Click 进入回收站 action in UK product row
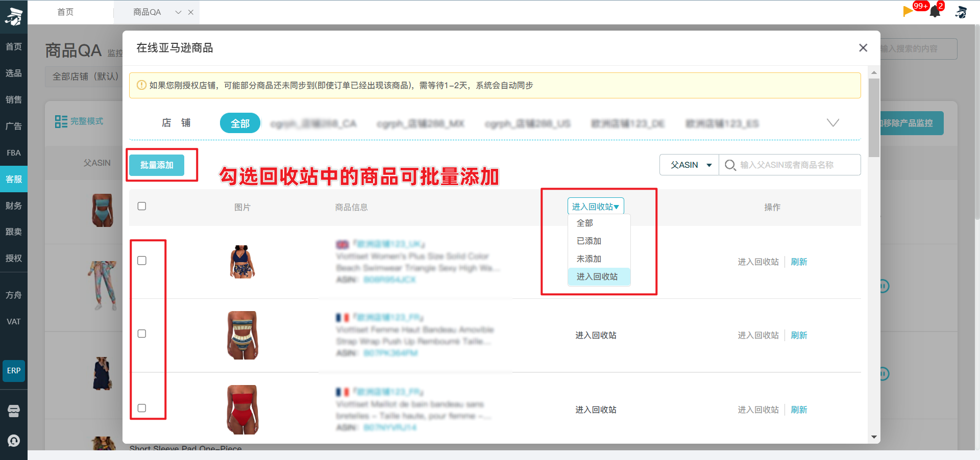Viewport: 980px width, 460px height. (758, 262)
